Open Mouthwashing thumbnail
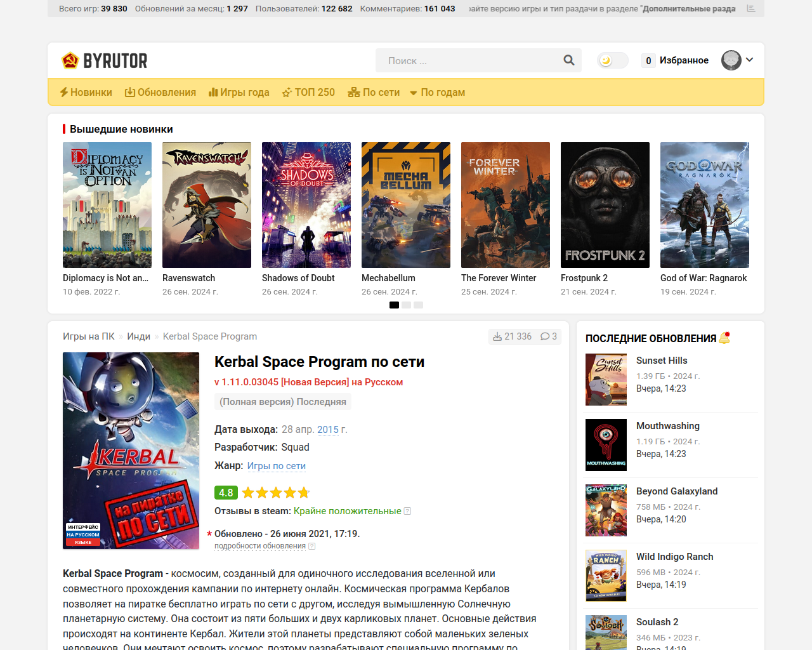The width and height of the screenshot is (812, 650). pyautogui.click(x=606, y=445)
